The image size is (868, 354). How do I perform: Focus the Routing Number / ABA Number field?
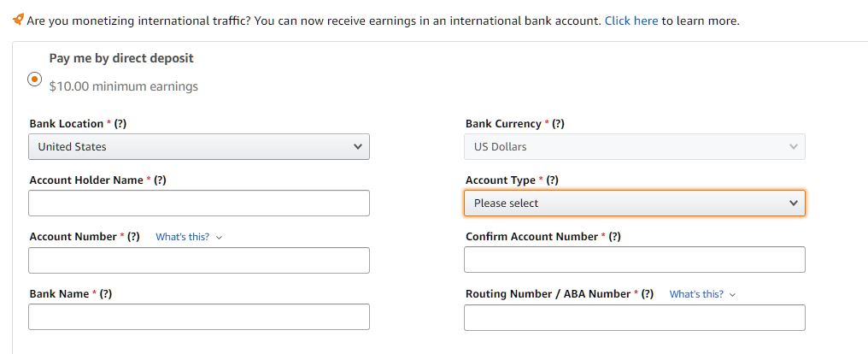pyautogui.click(x=634, y=317)
